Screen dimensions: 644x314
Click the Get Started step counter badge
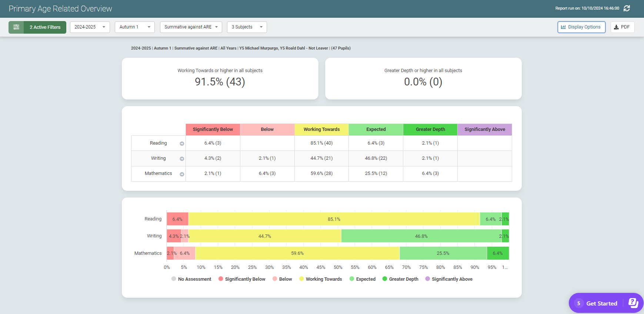[579, 303]
